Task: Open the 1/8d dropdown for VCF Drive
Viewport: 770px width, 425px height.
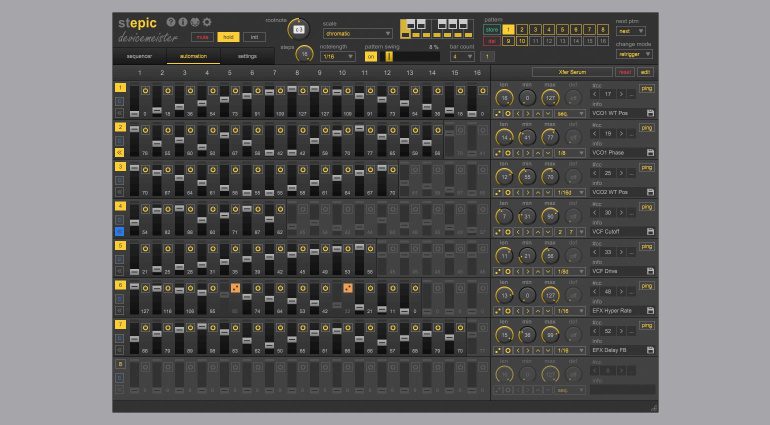Action: click(570, 271)
